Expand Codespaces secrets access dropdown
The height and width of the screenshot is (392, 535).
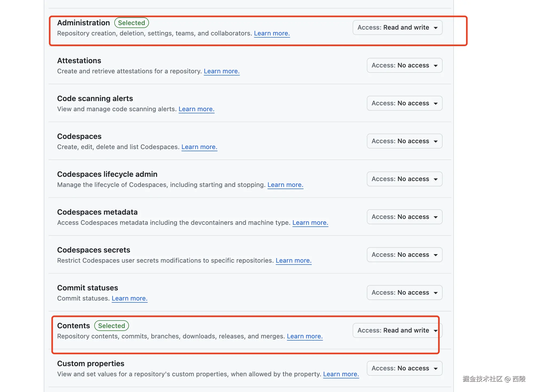click(x=404, y=255)
